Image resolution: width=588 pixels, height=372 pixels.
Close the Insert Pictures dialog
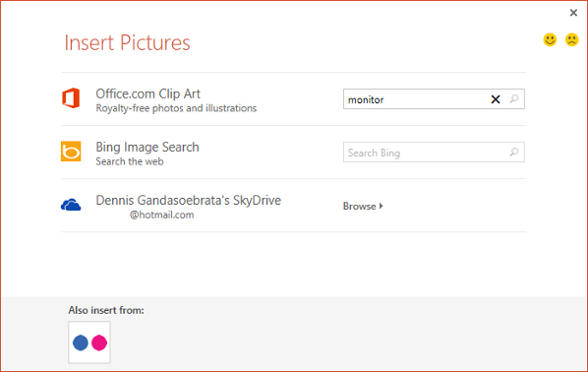tap(573, 13)
